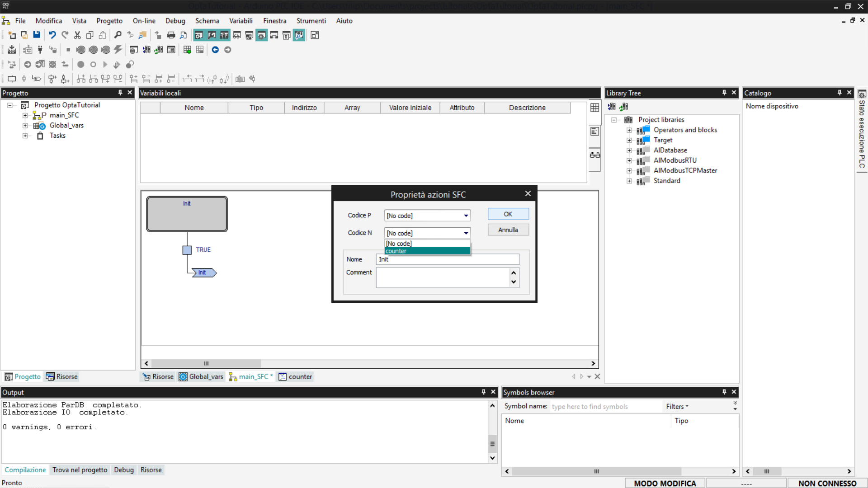Viewport: 868px width, 488px height.
Task: Click the Annulla button
Action: point(508,230)
